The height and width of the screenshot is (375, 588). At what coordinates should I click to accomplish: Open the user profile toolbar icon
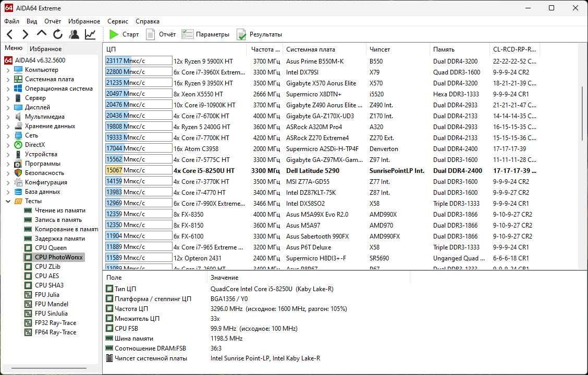74,34
